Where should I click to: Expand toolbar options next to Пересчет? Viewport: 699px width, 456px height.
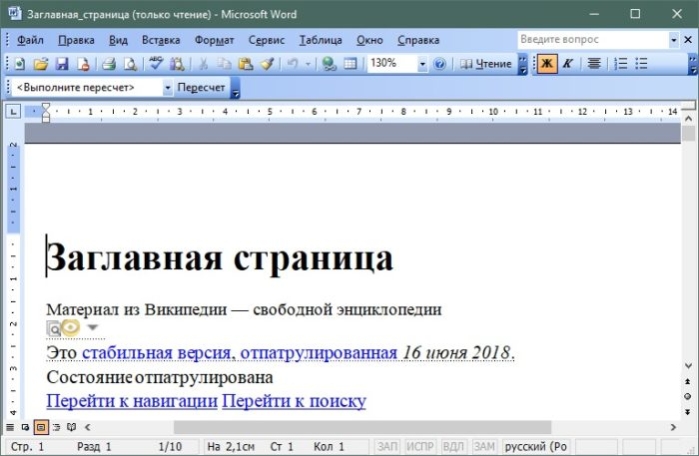(235, 87)
